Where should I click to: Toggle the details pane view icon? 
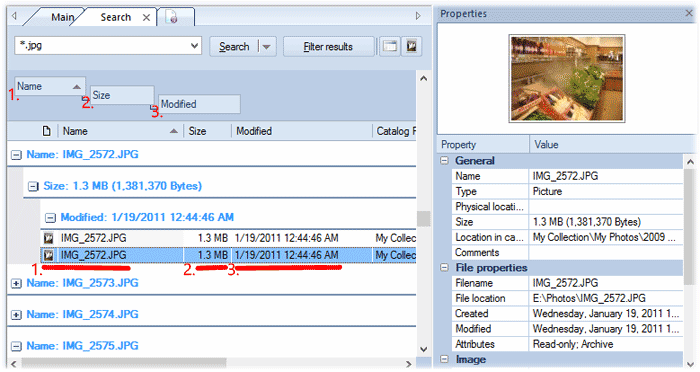pyautogui.click(x=390, y=46)
